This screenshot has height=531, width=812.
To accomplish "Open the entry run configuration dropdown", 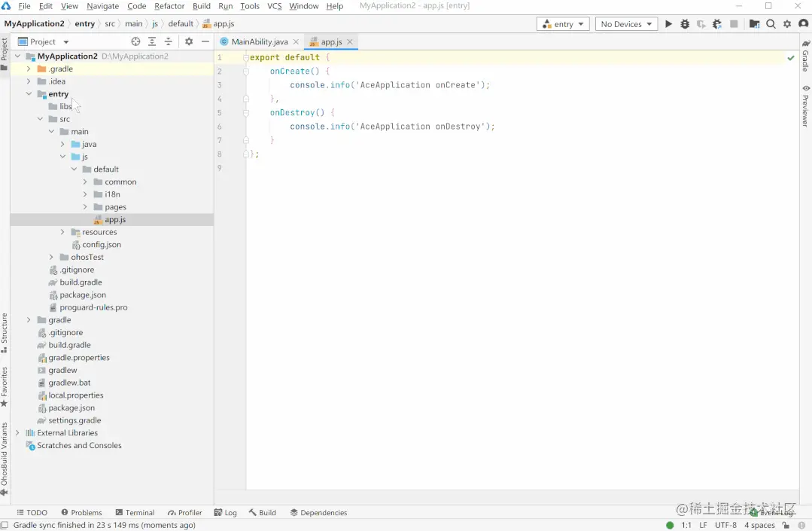I will pos(563,24).
